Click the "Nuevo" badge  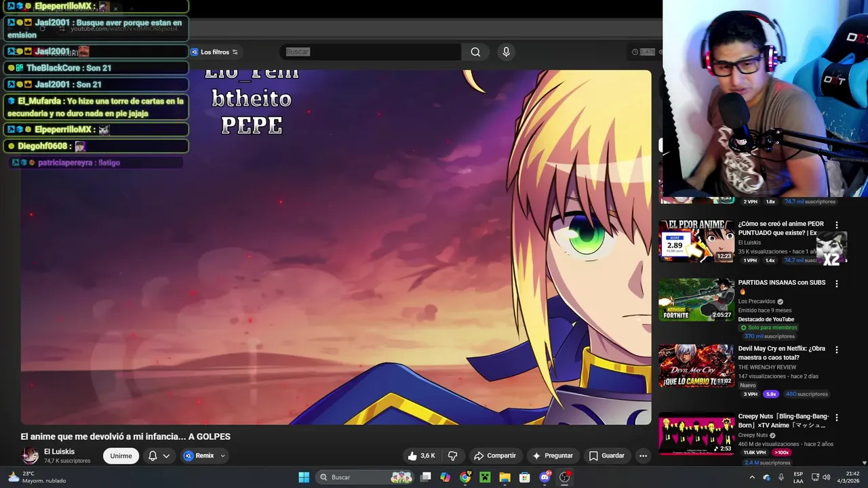click(747, 385)
